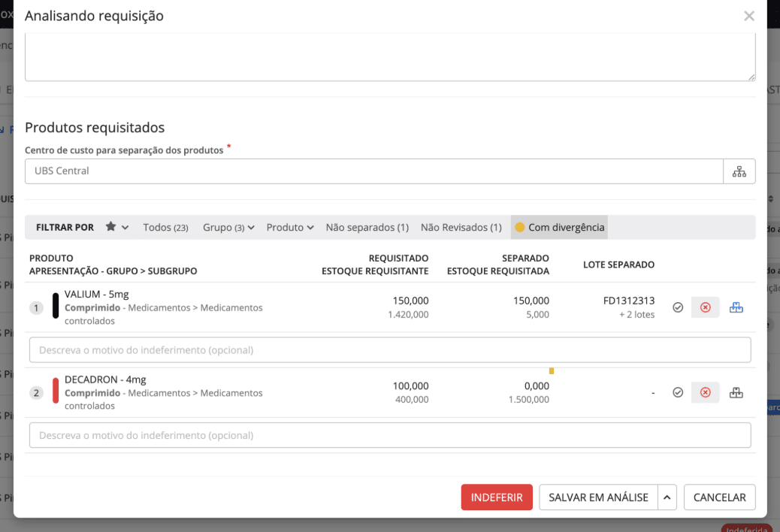780x532 pixels.
Task: Click the red priority bar of DECADRON
Action: click(56, 391)
